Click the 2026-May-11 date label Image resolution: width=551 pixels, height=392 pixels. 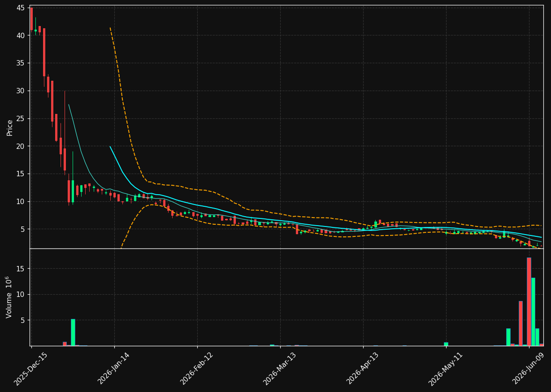[445, 369]
